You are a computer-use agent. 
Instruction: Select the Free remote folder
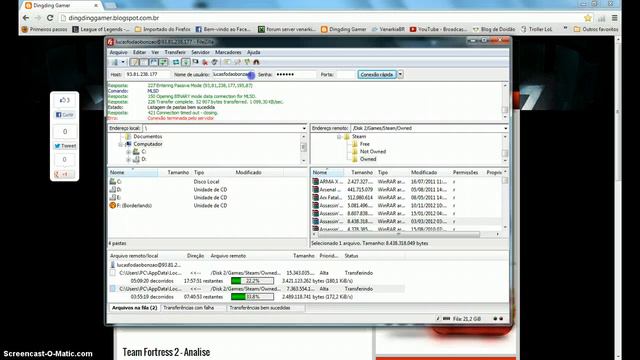pyautogui.click(x=364, y=144)
